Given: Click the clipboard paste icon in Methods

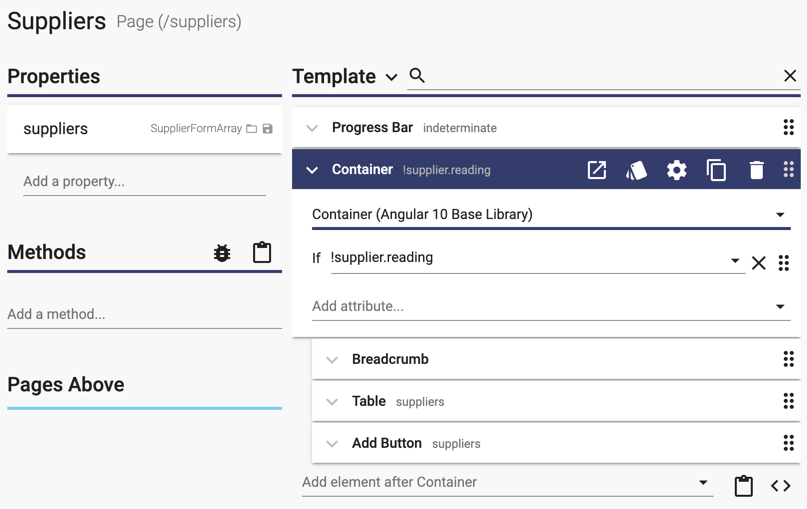Looking at the screenshot, I should pos(261,252).
